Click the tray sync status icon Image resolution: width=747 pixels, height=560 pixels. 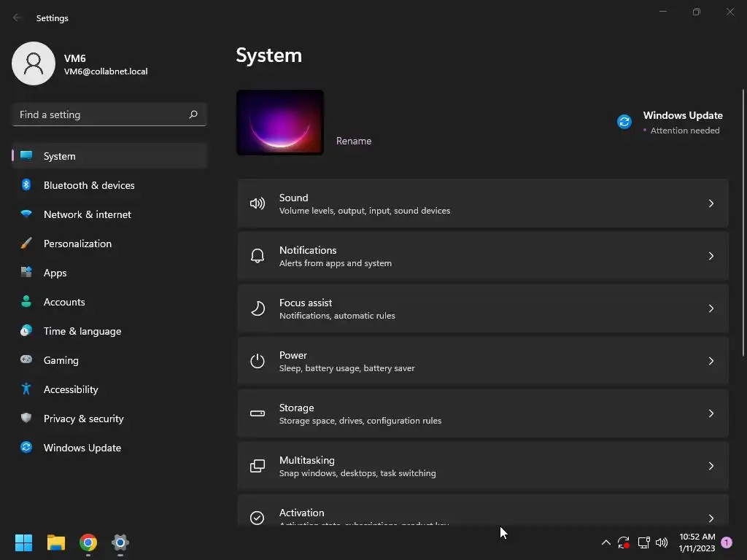click(624, 542)
